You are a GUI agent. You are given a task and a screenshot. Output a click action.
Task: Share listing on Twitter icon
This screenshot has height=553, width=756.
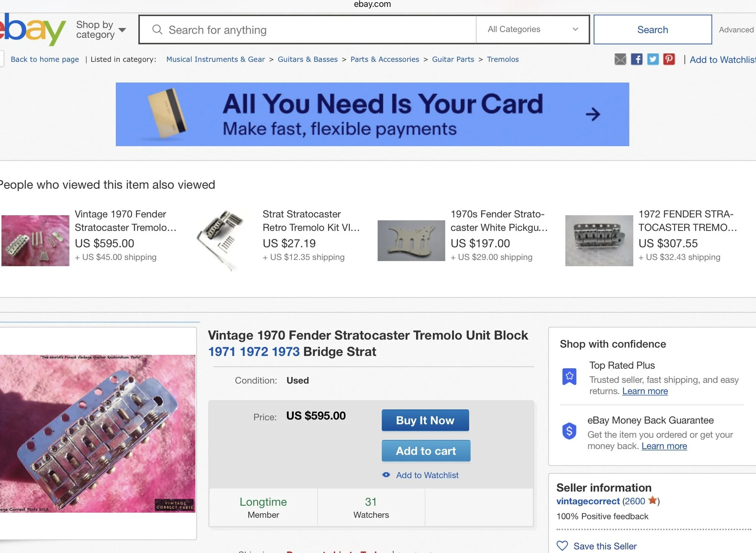pos(653,59)
